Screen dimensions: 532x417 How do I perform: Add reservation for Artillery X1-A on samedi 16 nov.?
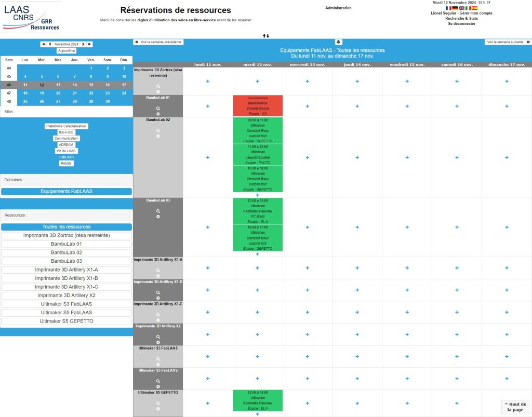pyautogui.click(x=457, y=268)
